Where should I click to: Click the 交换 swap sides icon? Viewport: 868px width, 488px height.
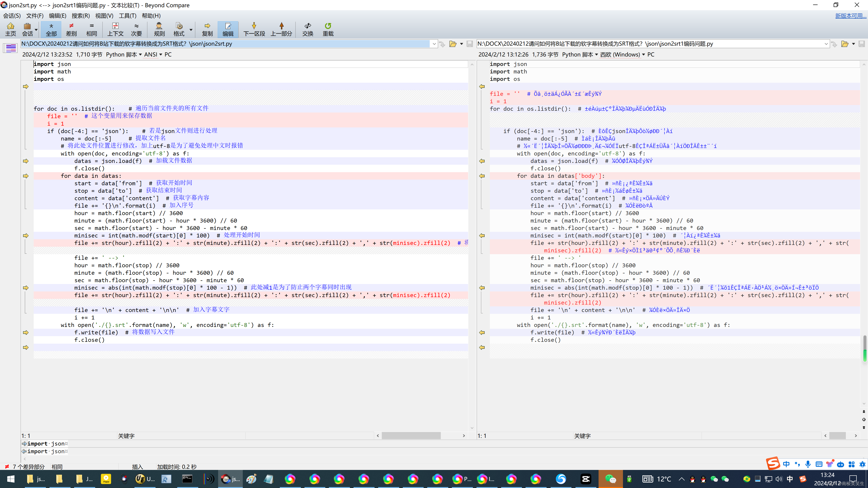coord(307,29)
